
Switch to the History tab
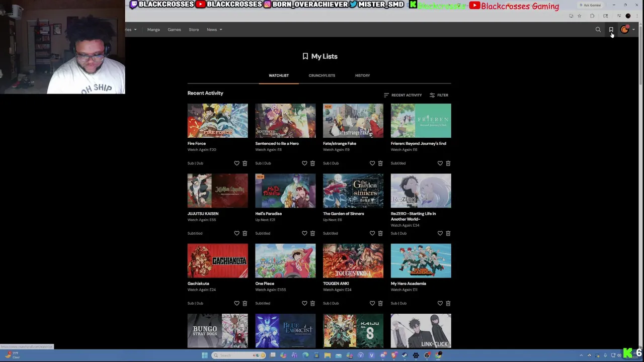[x=362, y=75]
